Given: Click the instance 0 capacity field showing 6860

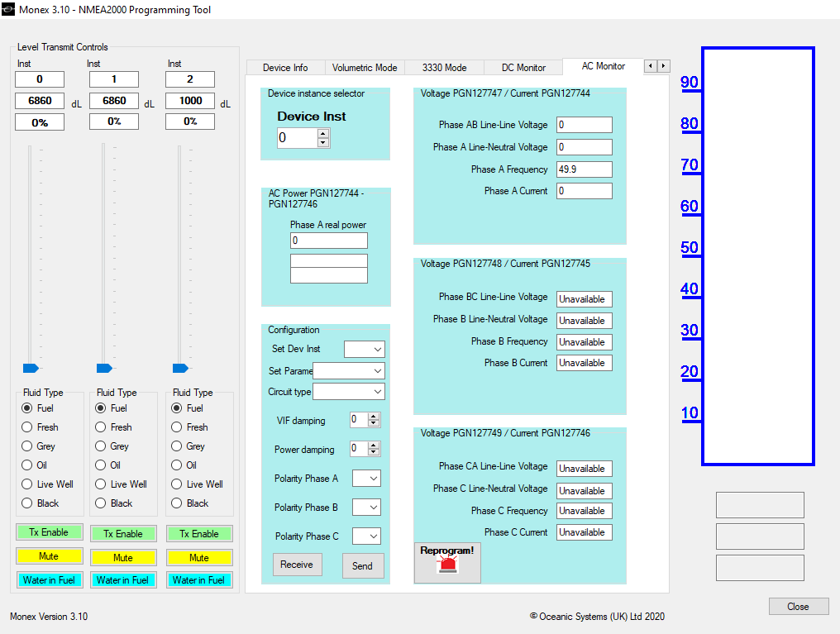Looking at the screenshot, I should (40, 101).
